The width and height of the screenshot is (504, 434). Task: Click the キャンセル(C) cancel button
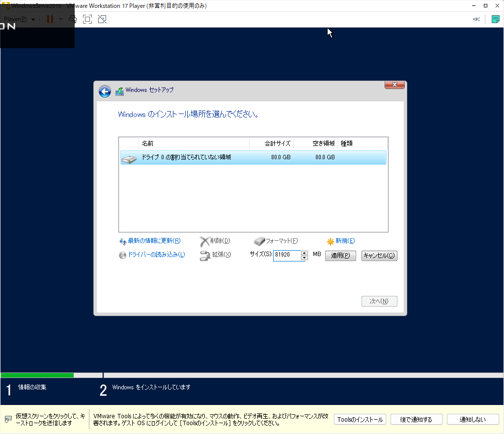click(x=379, y=256)
